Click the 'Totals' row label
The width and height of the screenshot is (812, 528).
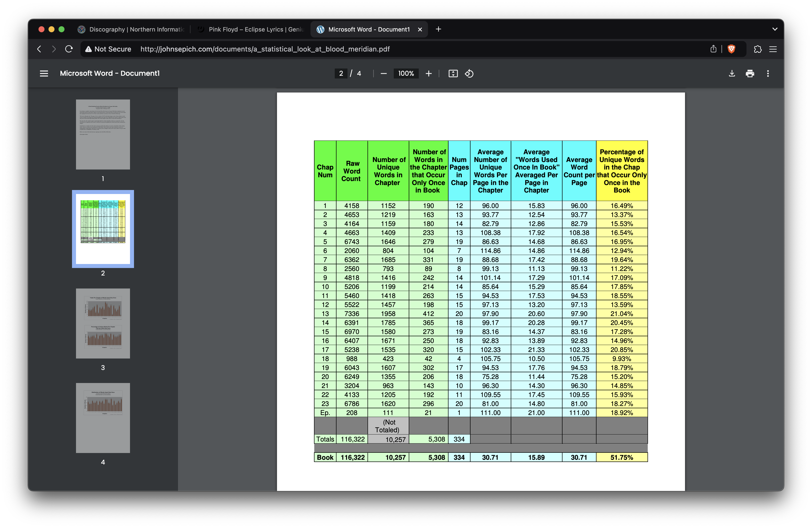pyautogui.click(x=325, y=439)
